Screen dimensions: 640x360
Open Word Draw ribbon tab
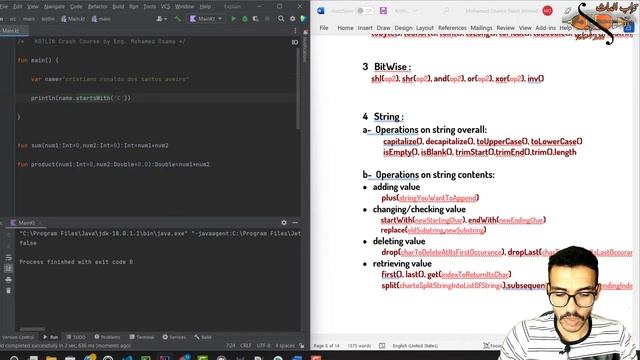pyautogui.click(x=383, y=28)
